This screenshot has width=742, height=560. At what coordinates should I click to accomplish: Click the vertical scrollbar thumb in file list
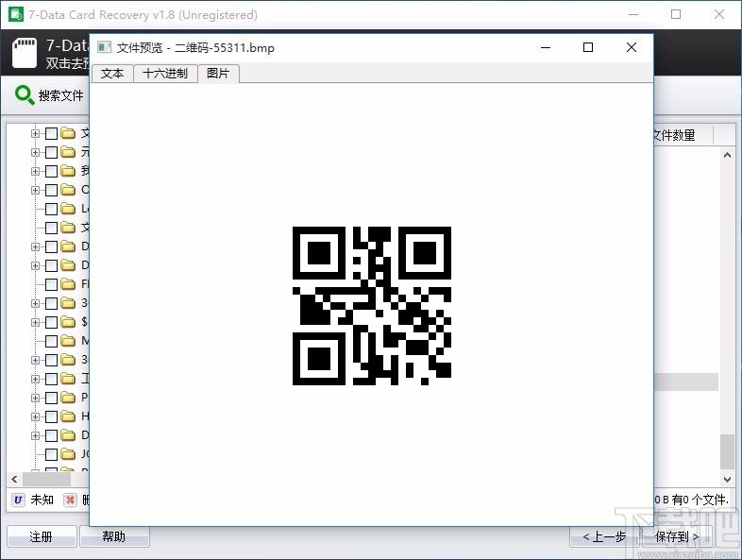pos(727,451)
